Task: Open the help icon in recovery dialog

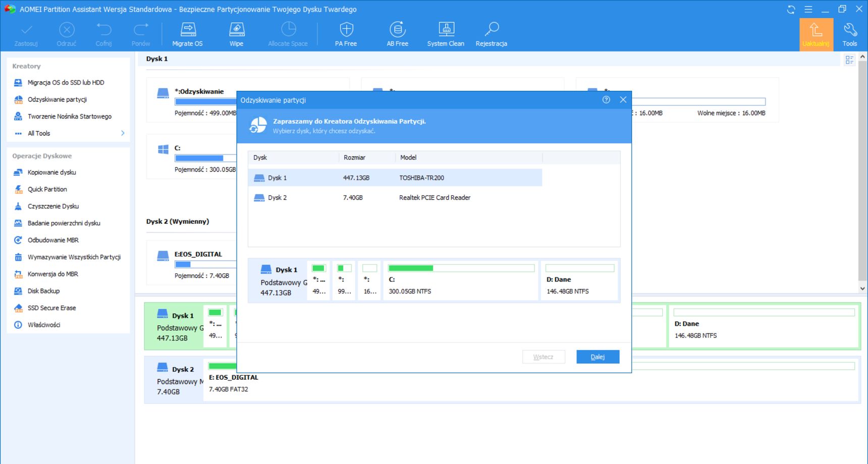Action: [x=606, y=100]
